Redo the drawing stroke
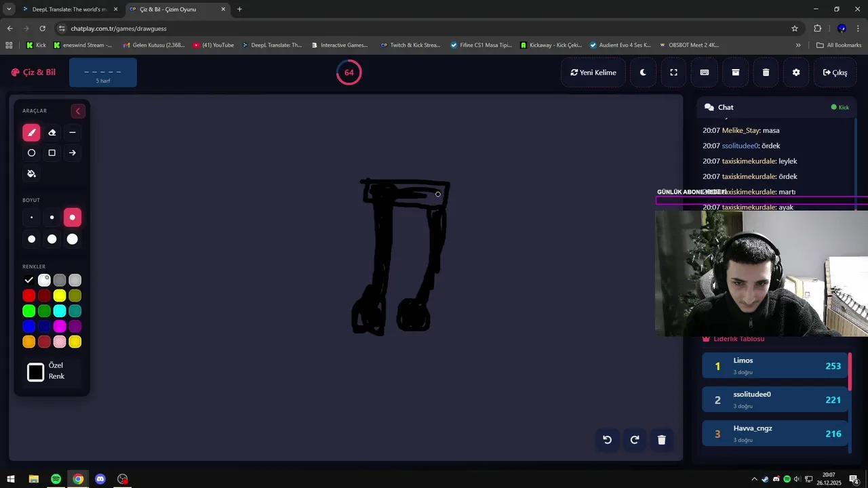 click(635, 440)
